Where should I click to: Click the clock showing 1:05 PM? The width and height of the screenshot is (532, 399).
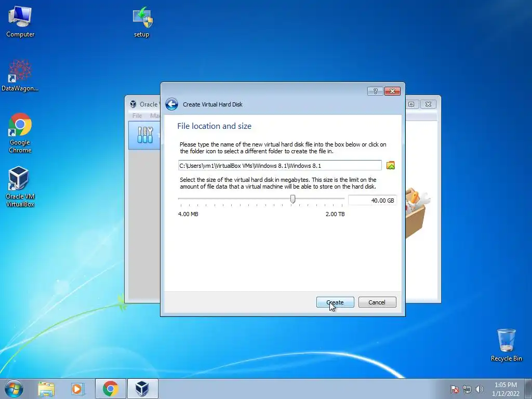coord(506,385)
